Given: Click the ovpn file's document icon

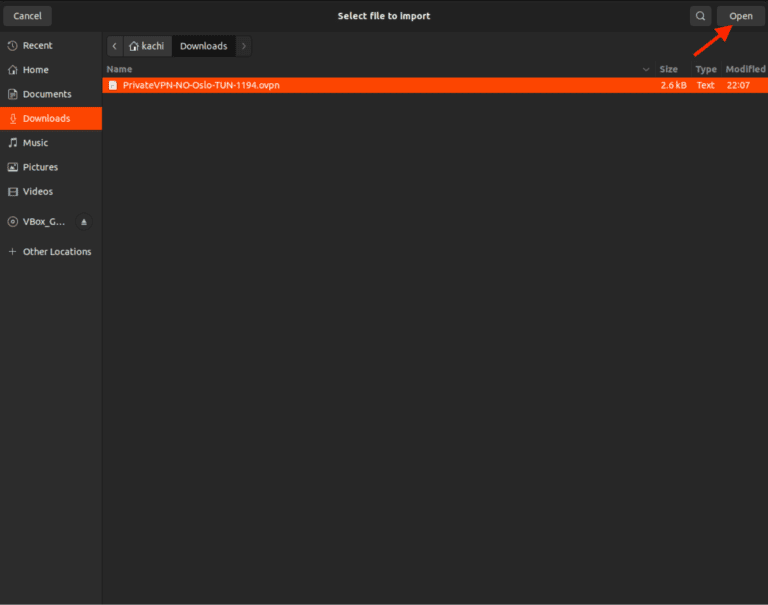Looking at the screenshot, I should (x=113, y=86).
